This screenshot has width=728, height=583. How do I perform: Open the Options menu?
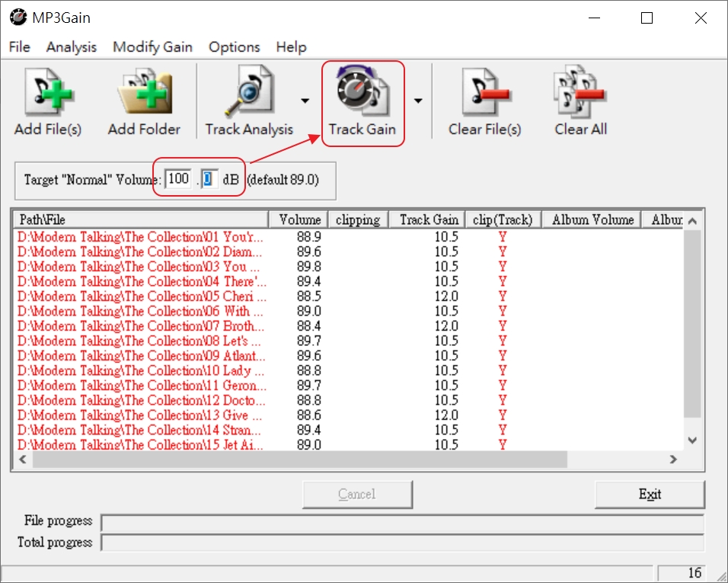click(x=235, y=47)
